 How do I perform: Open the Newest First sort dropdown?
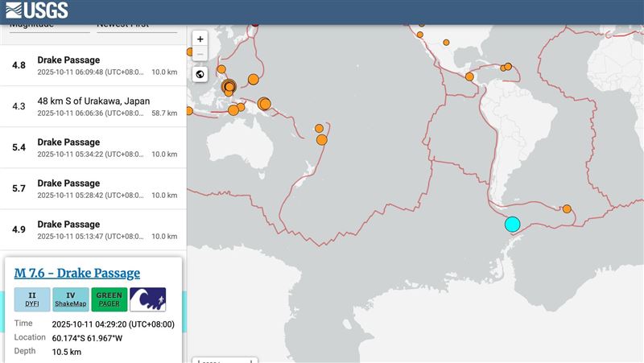(x=137, y=27)
